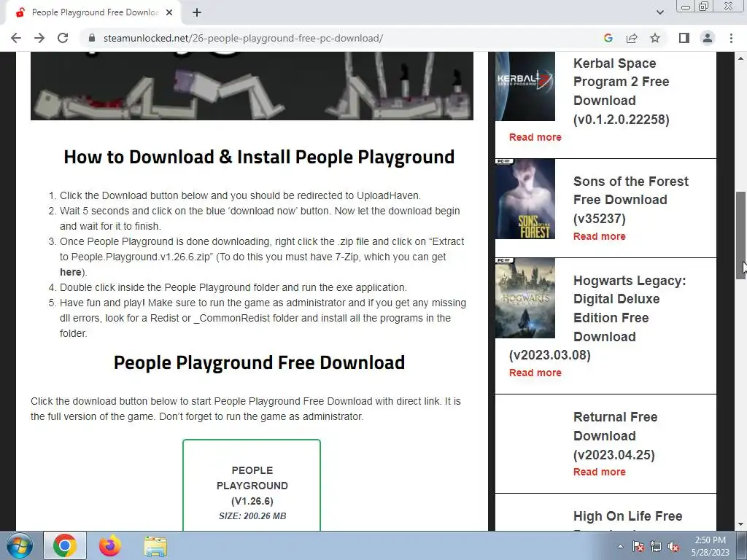
Task: Open Action Center flag icon
Action: click(638, 546)
